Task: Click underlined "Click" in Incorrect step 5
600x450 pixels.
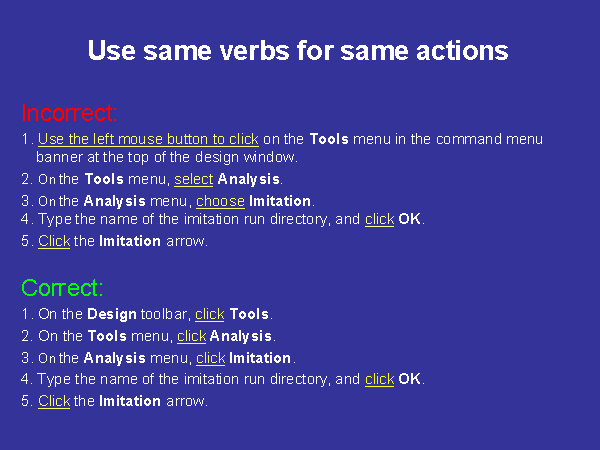Action: (54, 241)
